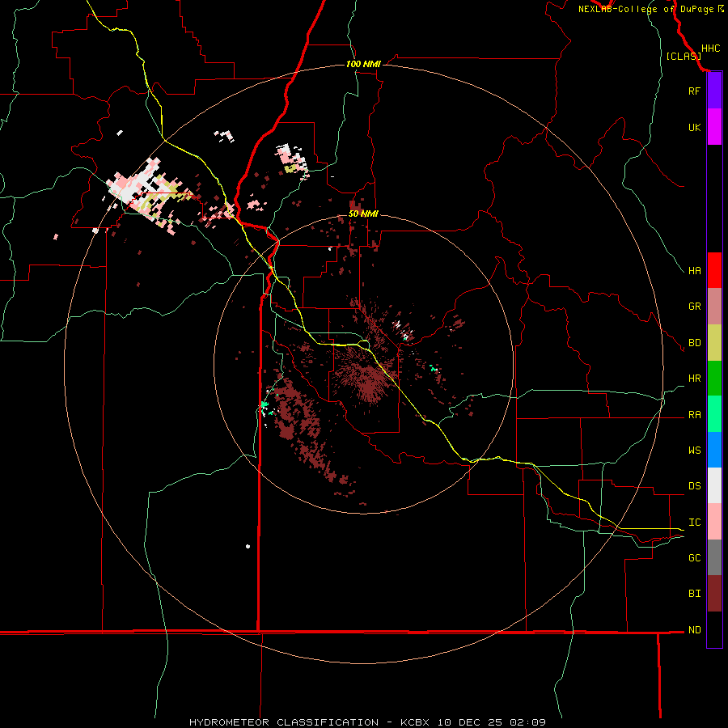Click the UK magenta legend swatch
The image size is (728, 728).
714,127
